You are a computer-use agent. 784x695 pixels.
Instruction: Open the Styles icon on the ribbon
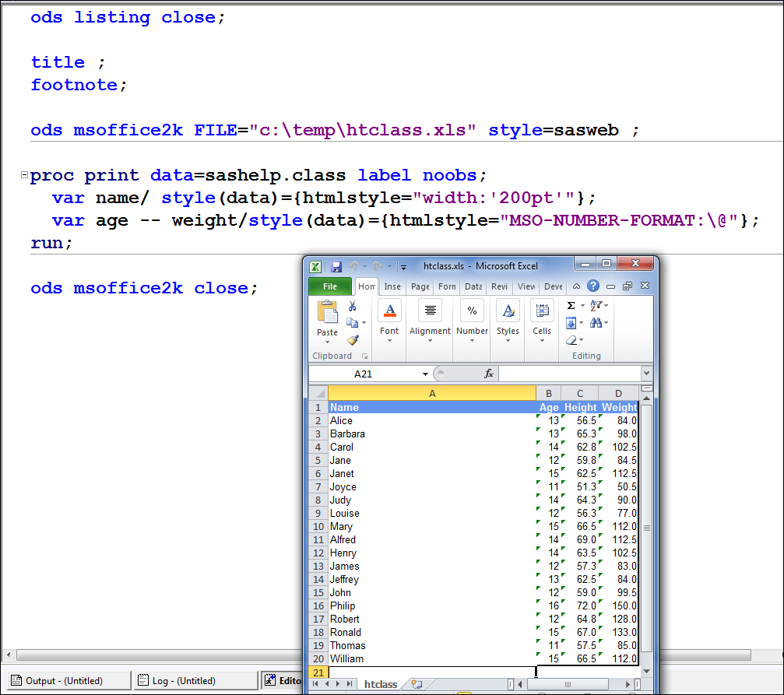(508, 310)
